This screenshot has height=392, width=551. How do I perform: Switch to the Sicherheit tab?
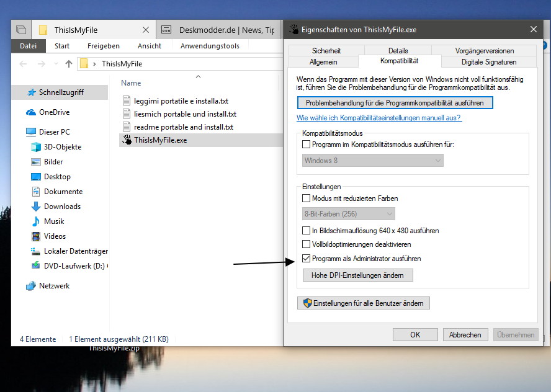pyautogui.click(x=326, y=51)
